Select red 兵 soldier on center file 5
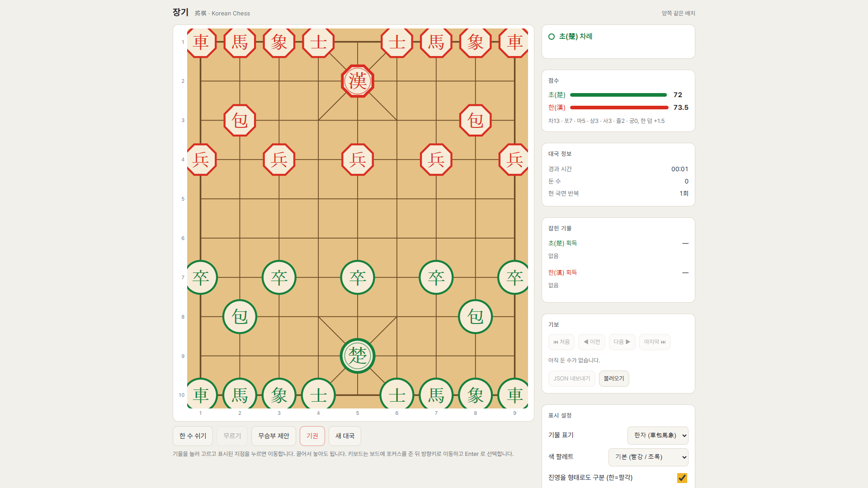868x488 pixels. [x=357, y=159]
